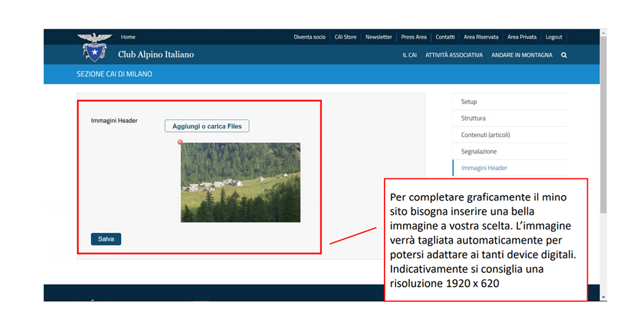Open the Area Riservata link
The height and width of the screenshot is (328, 644).
click(x=481, y=37)
